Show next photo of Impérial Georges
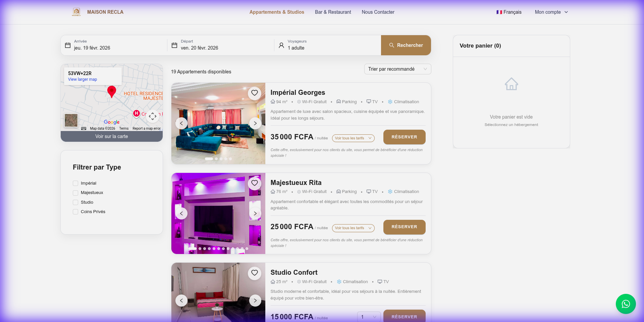The width and height of the screenshot is (644, 322). [x=255, y=123]
